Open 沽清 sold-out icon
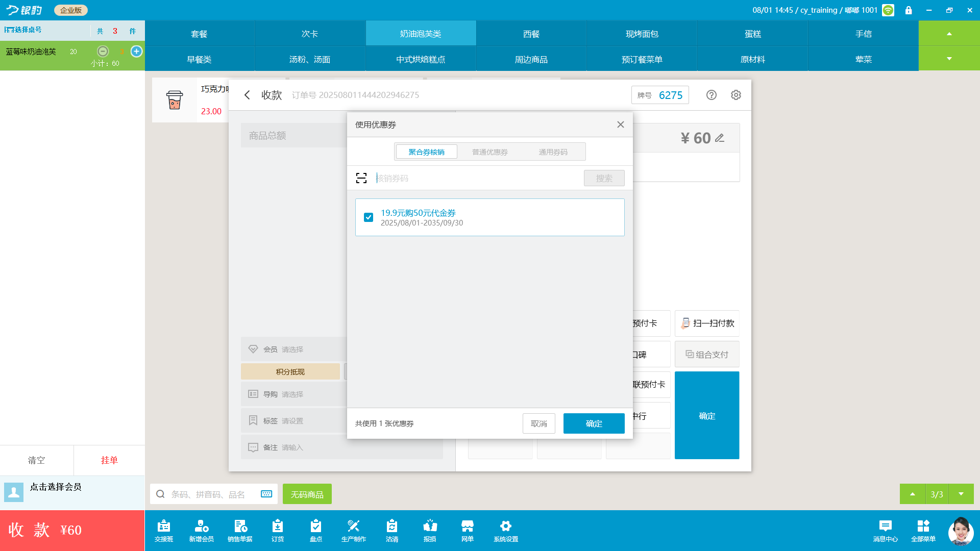980x551 pixels. 392,531
